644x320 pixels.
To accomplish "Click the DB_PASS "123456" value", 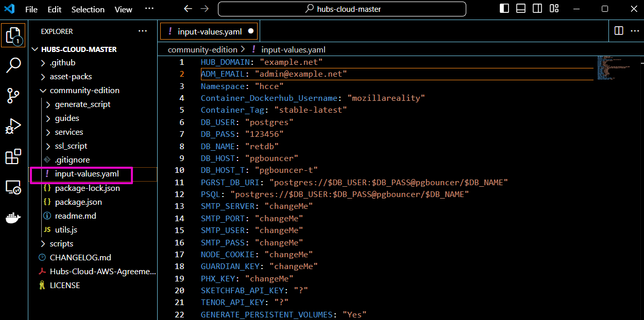I will click(x=264, y=134).
